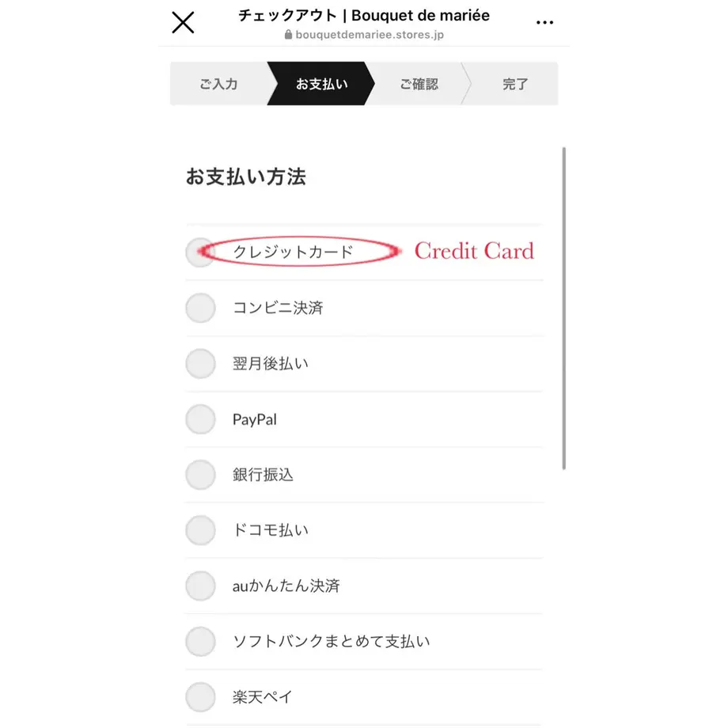Select the コンビニ決済 radio button
The image size is (728, 728).
click(200, 308)
